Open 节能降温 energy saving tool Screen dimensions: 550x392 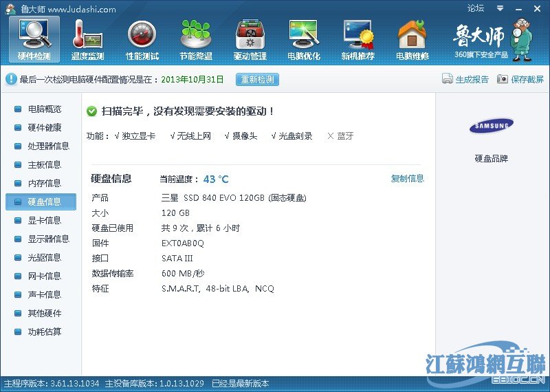[196, 40]
